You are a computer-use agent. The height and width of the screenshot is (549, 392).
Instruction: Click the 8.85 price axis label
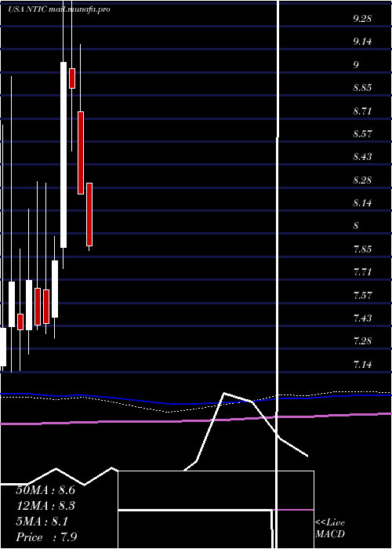[x=362, y=88]
